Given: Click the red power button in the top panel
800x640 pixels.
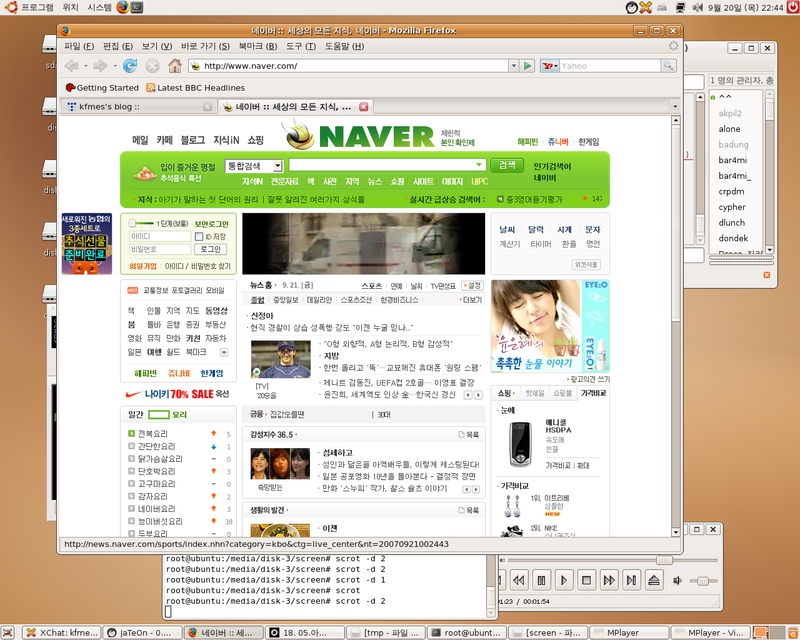Looking at the screenshot, I should [792, 7].
